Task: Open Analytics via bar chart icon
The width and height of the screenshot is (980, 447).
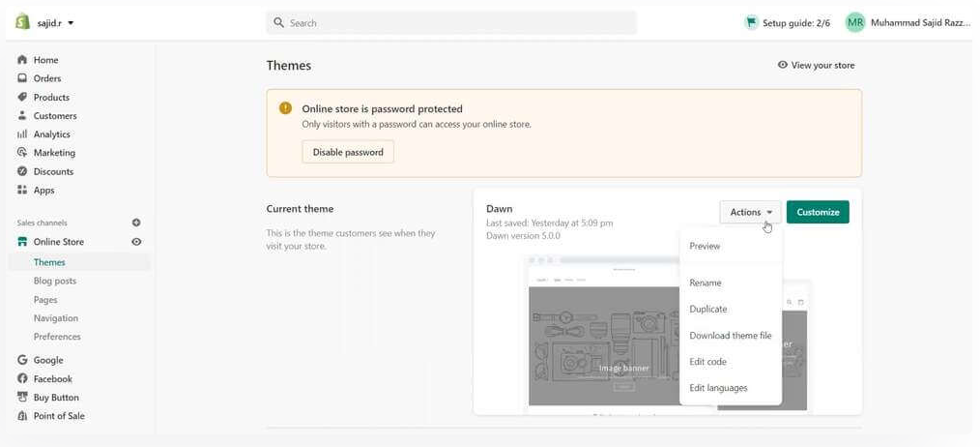Action: coord(22,134)
